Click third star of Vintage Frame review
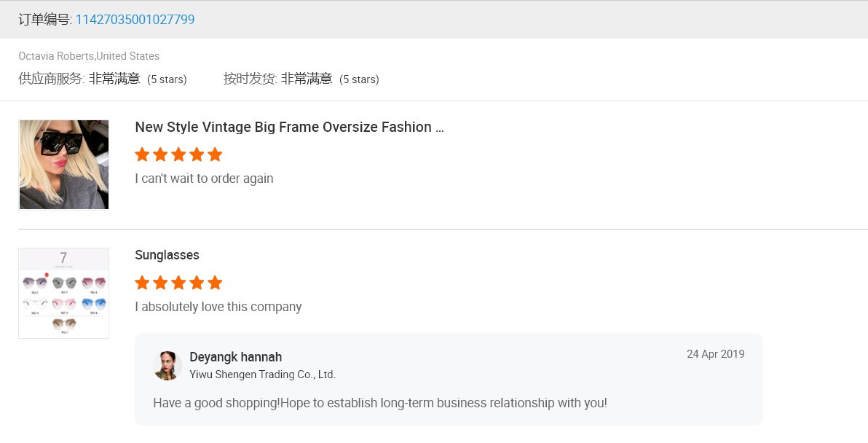868x443 pixels. (178, 154)
